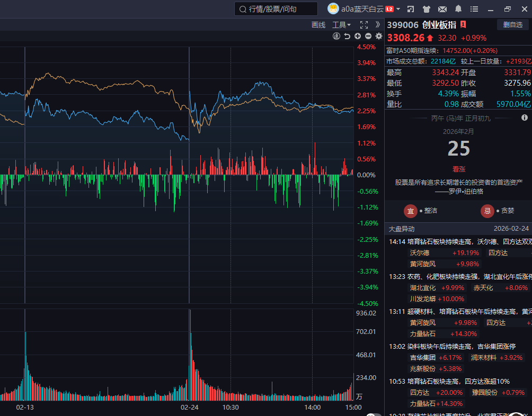Zoom in chart with plus icon

tap(358, 36)
